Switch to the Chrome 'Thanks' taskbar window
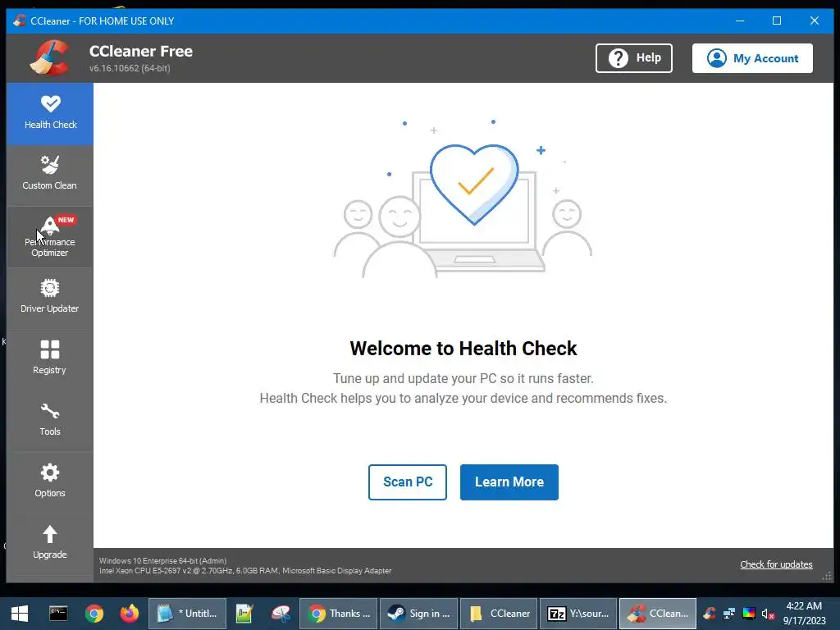Viewport: 840px width, 630px height. click(339, 614)
